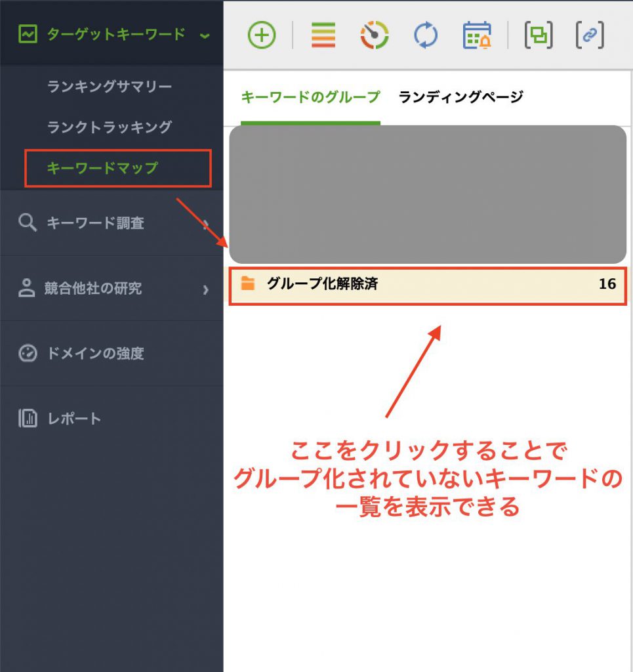
Task: Collapse the ターゲットキーワード section chevron
Action: pyautogui.click(x=205, y=36)
